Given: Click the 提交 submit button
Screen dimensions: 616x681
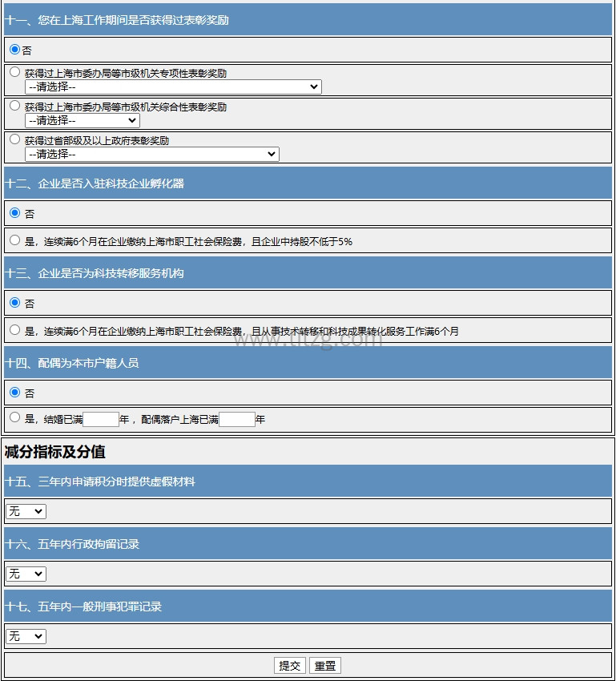Looking at the screenshot, I should (x=290, y=665).
